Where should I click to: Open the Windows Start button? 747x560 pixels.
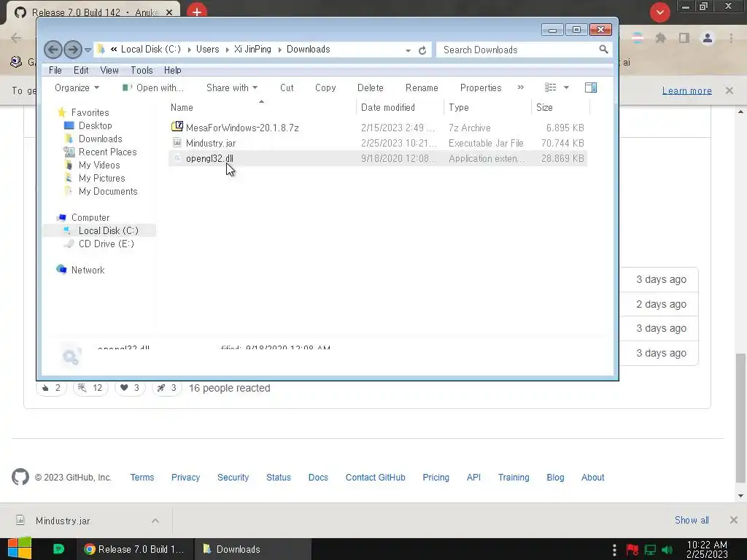click(x=19, y=548)
